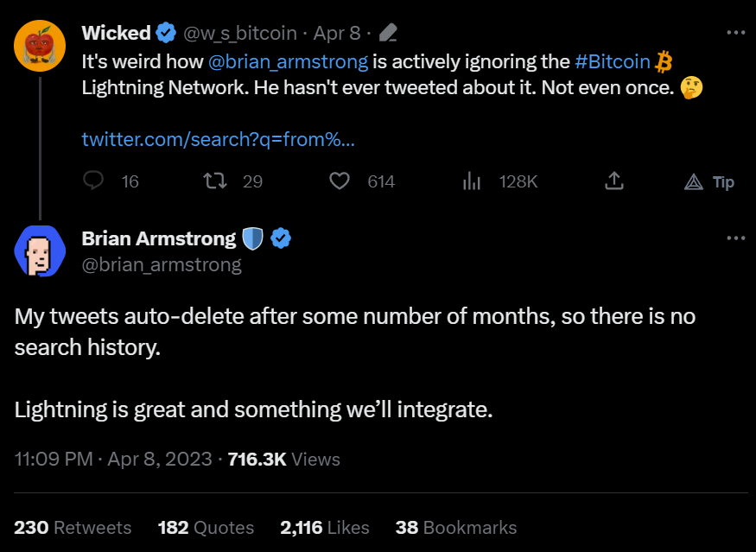Click Brian Armstrong's verified checkmark badge

[281, 238]
